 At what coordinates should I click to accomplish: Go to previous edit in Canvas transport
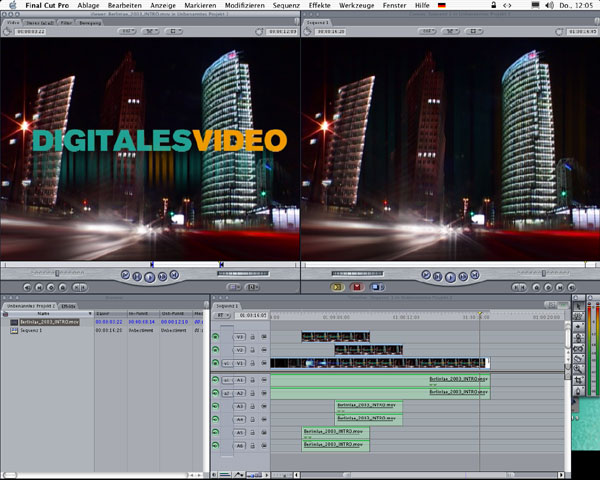click(426, 274)
